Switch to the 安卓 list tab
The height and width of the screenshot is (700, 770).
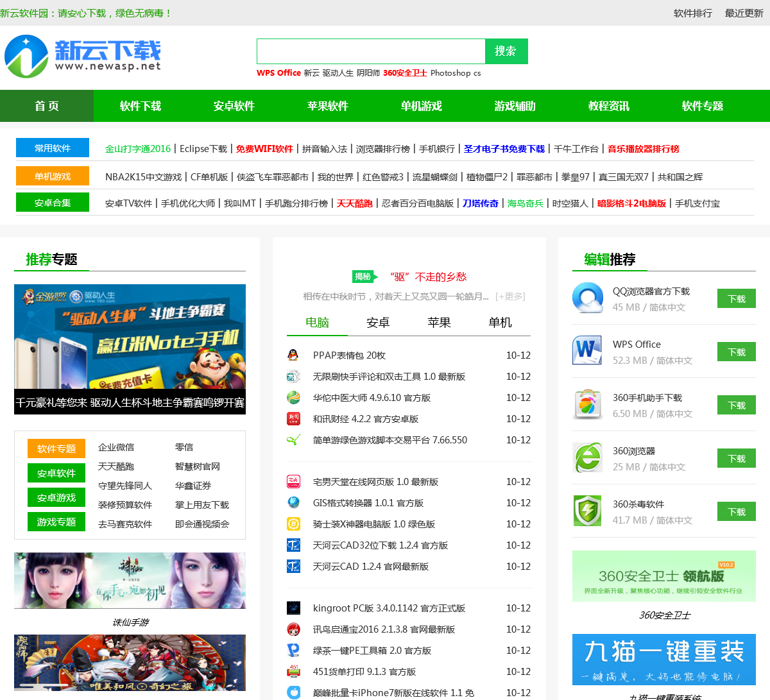(378, 323)
